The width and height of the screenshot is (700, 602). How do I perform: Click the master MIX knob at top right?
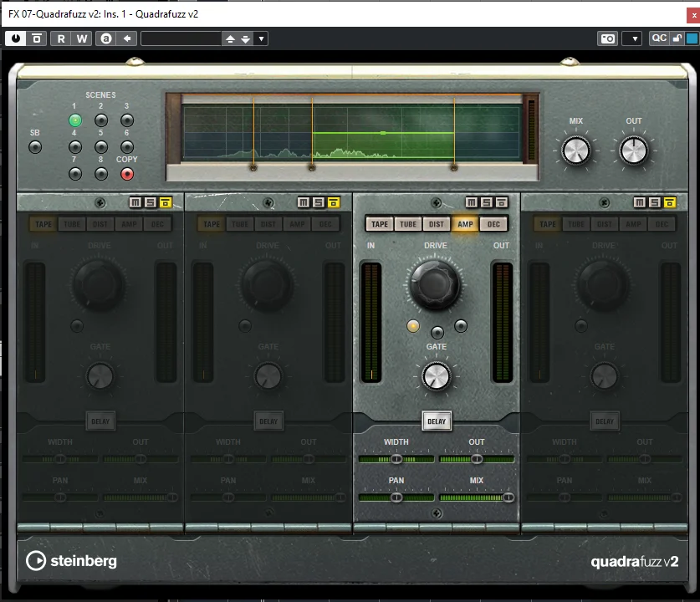[576, 150]
